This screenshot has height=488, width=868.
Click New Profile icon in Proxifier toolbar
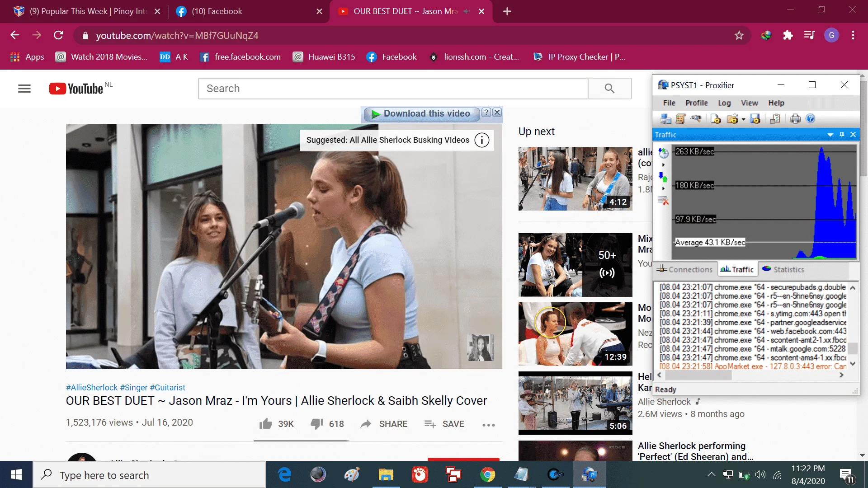point(716,119)
